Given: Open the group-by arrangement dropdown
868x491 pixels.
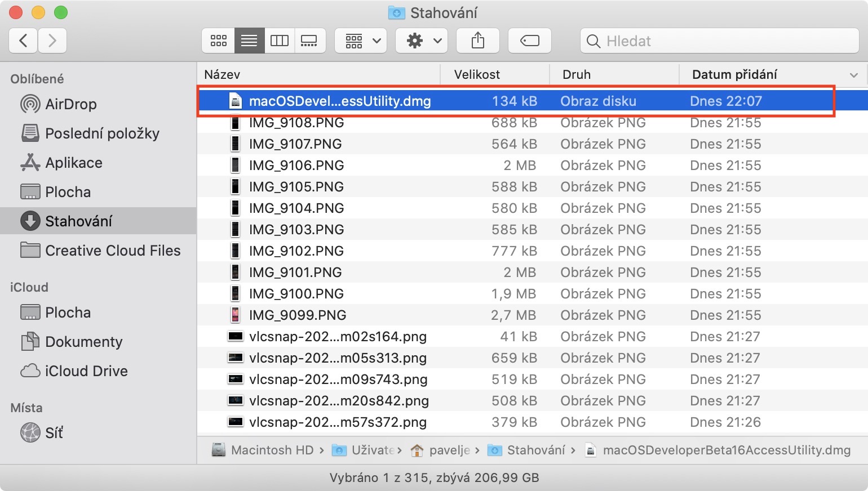Looking at the screenshot, I should pyautogui.click(x=361, y=41).
